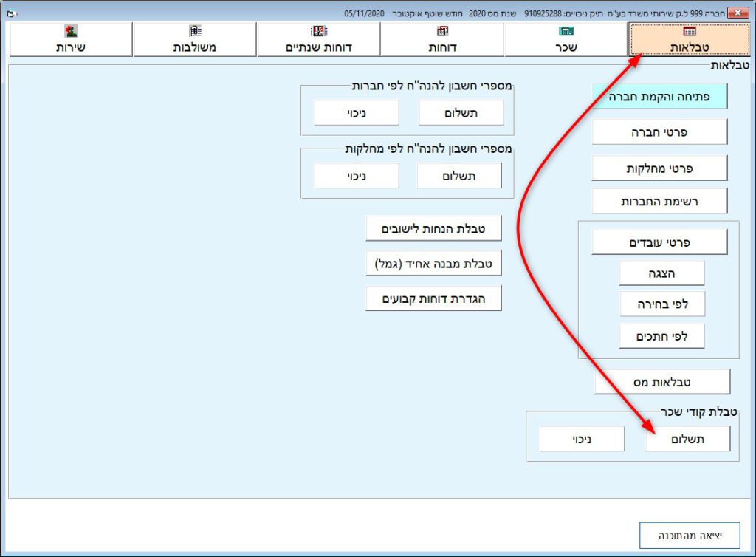Click the application icon in title bar
This screenshot has height=557, width=756.
tap(12, 13)
